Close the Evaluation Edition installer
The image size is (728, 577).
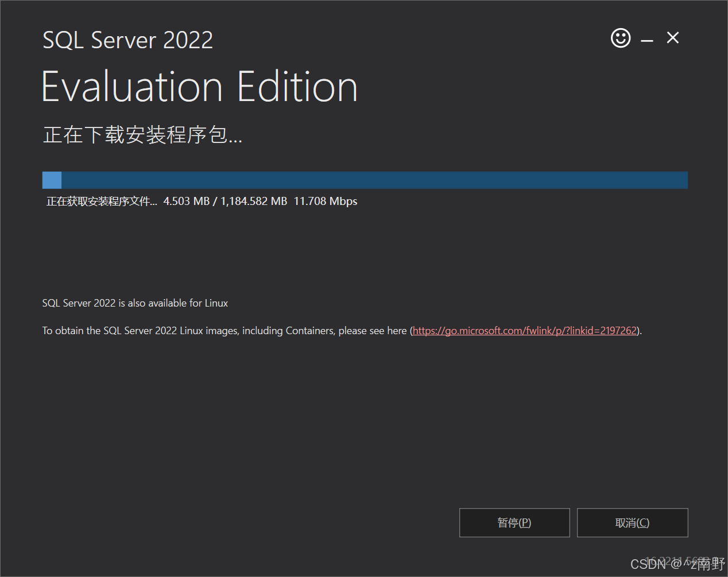(672, 37)
